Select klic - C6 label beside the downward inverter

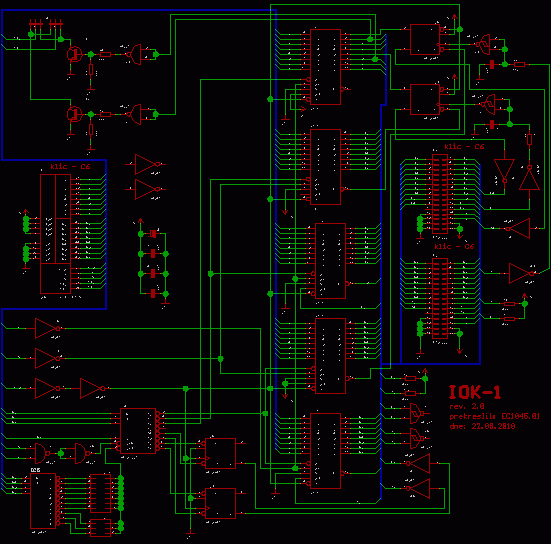(464, 147)
